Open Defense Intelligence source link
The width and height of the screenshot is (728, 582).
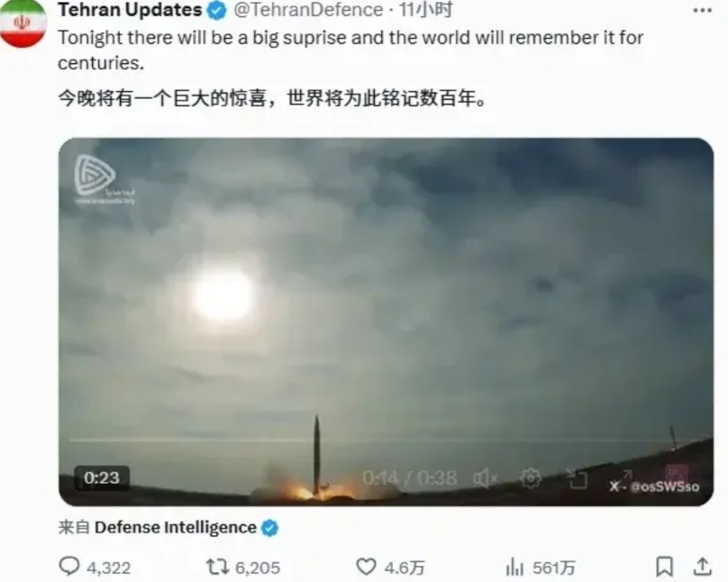(175, 527)
